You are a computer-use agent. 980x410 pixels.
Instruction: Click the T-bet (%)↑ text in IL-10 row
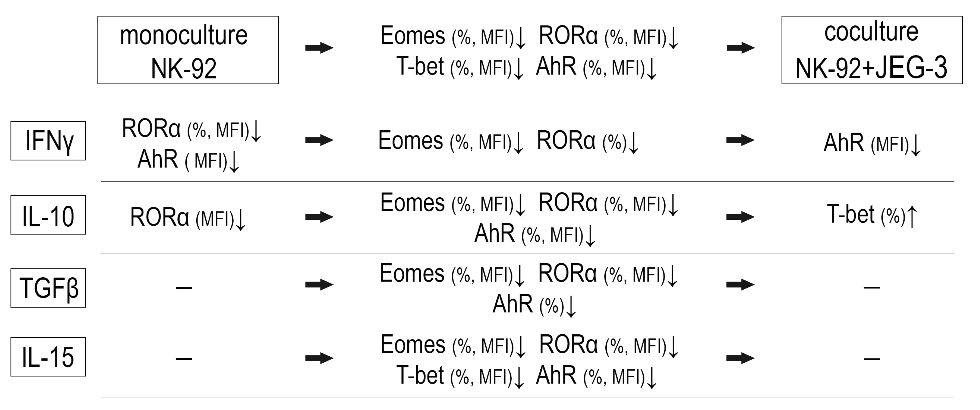[x=872, y=215]
